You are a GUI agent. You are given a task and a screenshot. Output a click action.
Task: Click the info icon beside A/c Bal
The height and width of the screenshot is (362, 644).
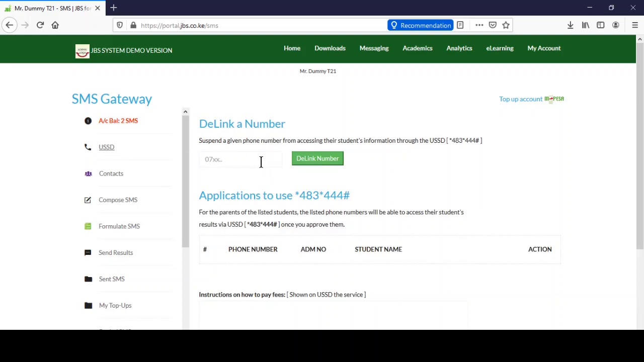pos(88,121)
